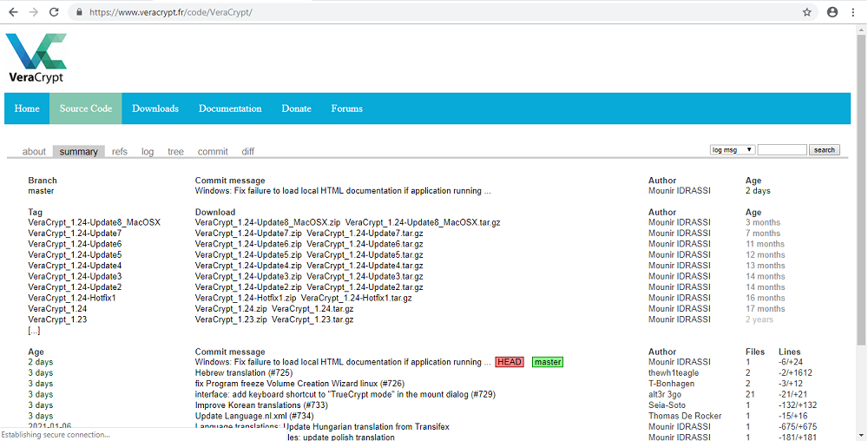
Task: Open the fix Program freeze Volume Creation Wizard commit
Action: click(299, 384)
